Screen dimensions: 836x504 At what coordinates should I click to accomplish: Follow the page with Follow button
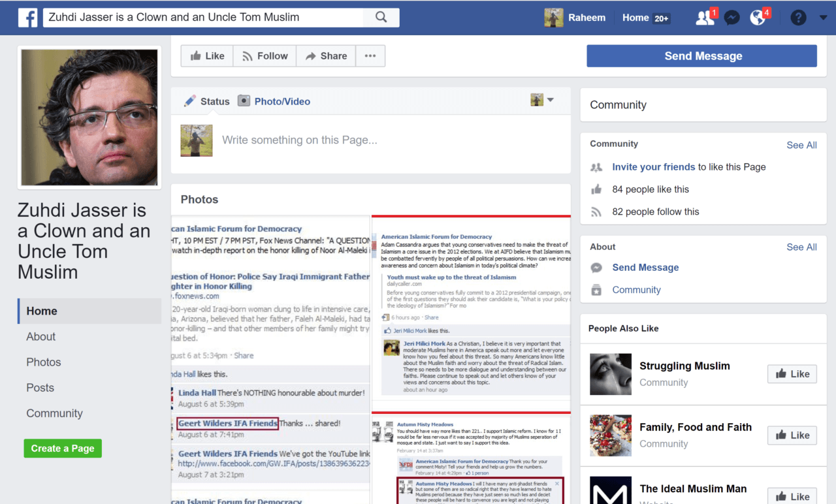coord(265,56)
